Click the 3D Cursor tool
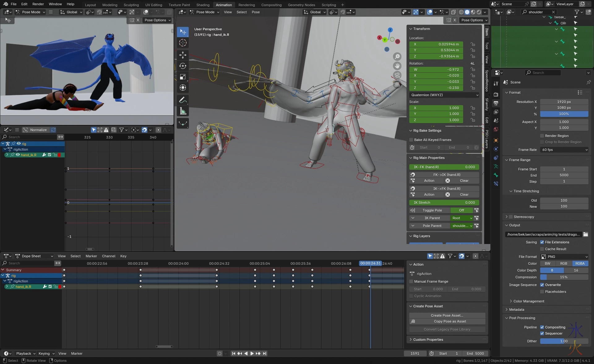 point(183,43)
